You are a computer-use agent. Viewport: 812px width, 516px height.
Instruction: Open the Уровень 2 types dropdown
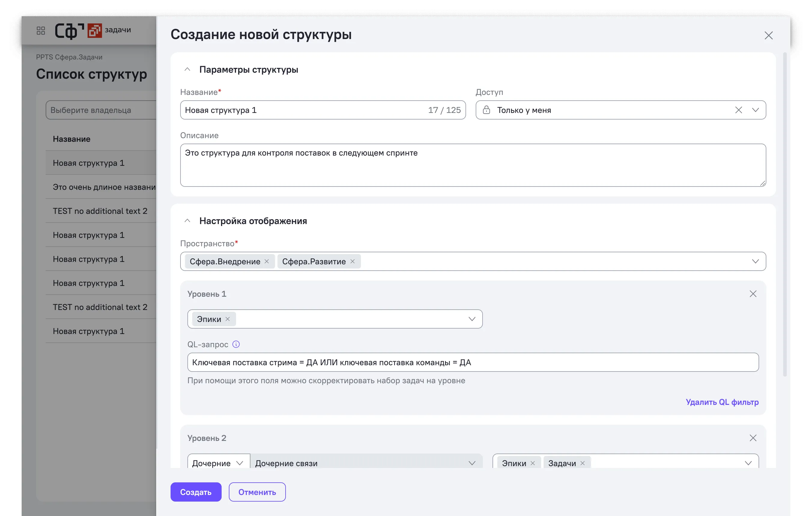[748, 463]
